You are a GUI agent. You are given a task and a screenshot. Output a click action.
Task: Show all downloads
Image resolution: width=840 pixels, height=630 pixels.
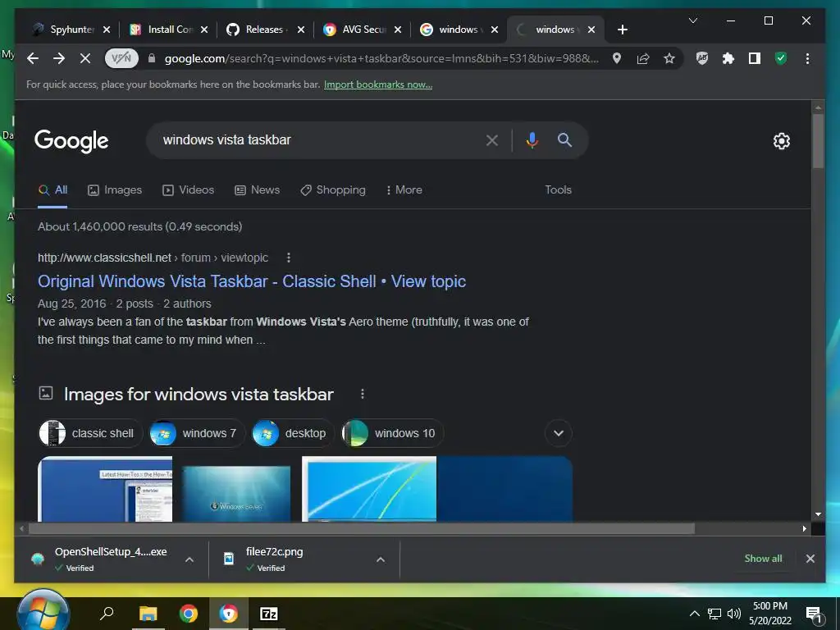click(763, 558)
